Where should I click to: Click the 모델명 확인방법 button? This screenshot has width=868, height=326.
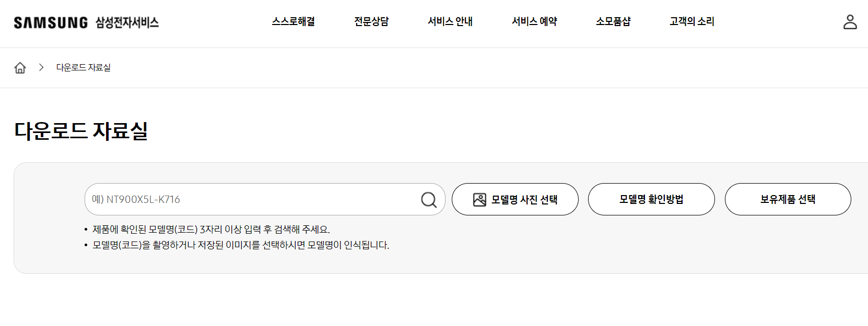click(651, 199)
